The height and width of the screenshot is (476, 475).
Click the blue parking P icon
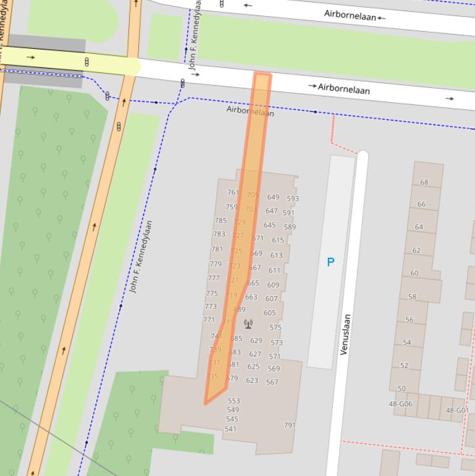click(330, 262)
